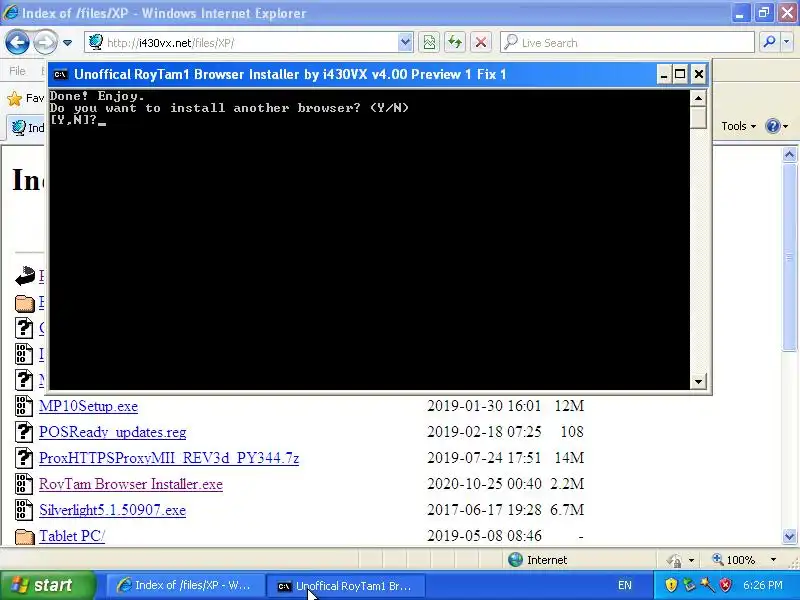Click the date 2020-10-25 00:40
This screenshot has width=800, height=600.
click(x=484, y=484)
